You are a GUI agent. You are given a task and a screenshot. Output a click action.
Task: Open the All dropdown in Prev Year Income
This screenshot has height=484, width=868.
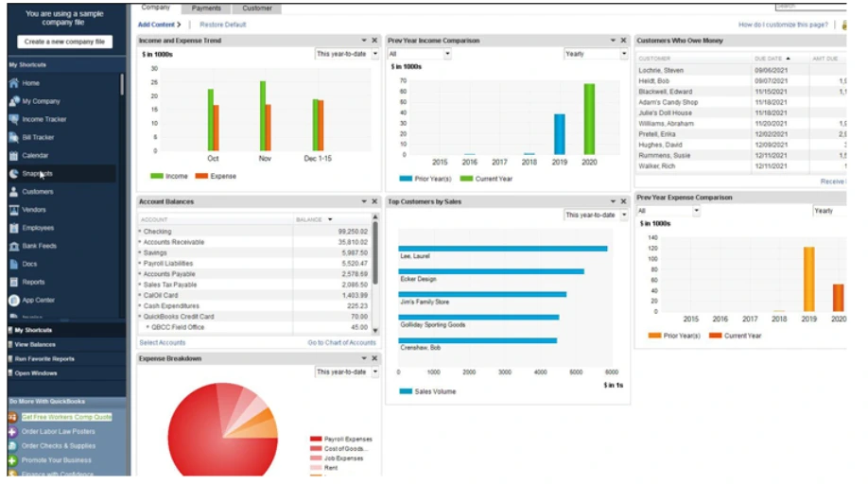(419, 54)
